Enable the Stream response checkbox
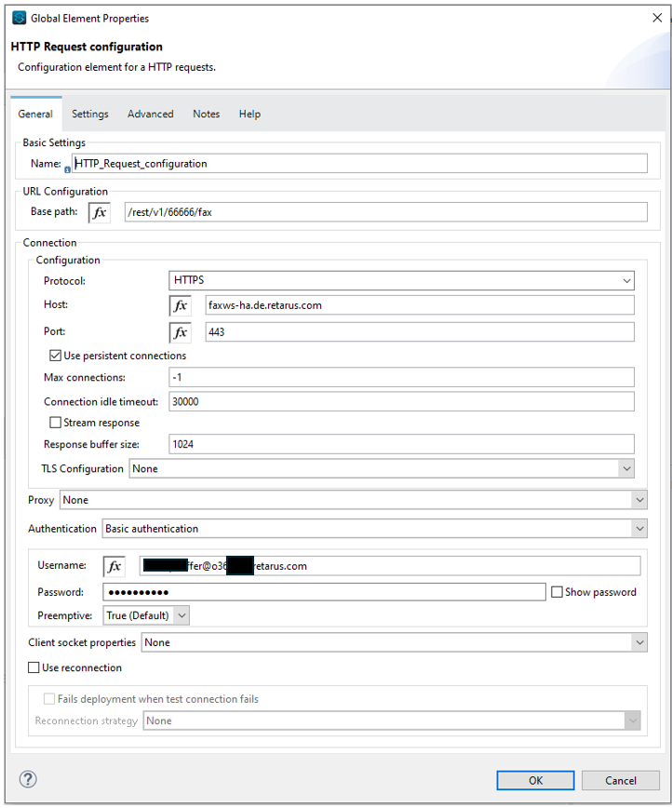672x808 pixels. 56,423
